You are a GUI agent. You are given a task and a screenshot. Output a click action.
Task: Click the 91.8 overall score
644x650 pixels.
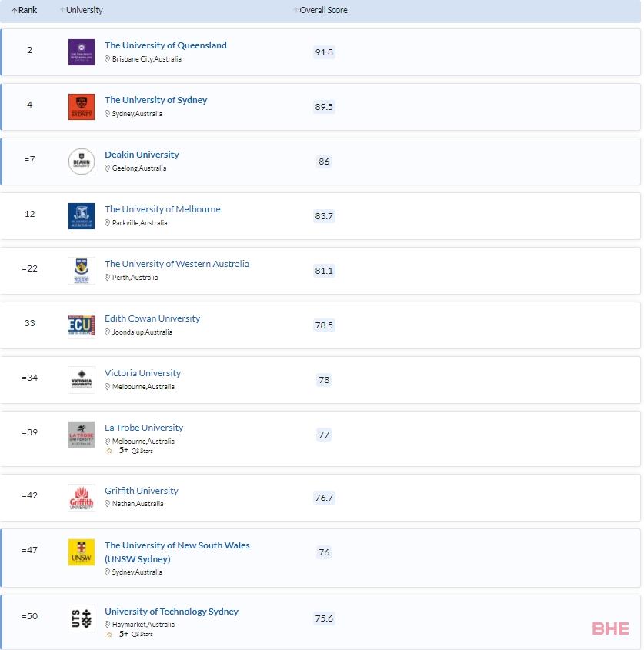click(x=324, y=52)
